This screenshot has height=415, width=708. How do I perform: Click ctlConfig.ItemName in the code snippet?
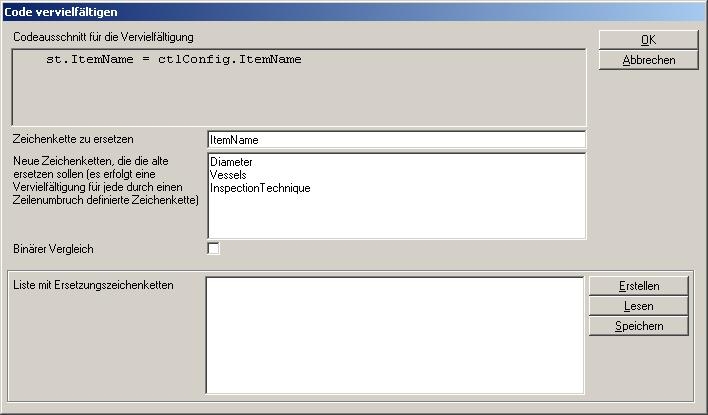[x=229, y=60]
